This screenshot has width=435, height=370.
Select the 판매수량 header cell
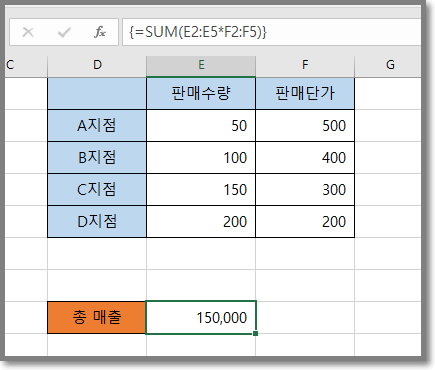click(x=201, y=93)
